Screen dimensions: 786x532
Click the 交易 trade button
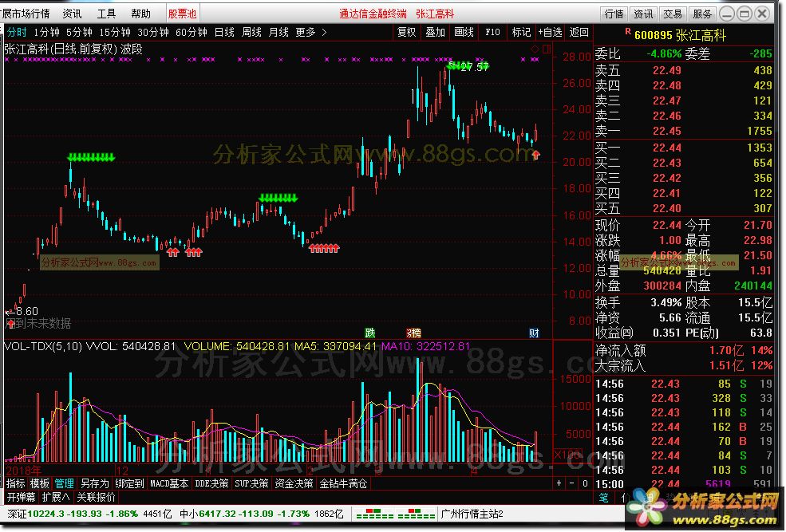click(672, 14)
